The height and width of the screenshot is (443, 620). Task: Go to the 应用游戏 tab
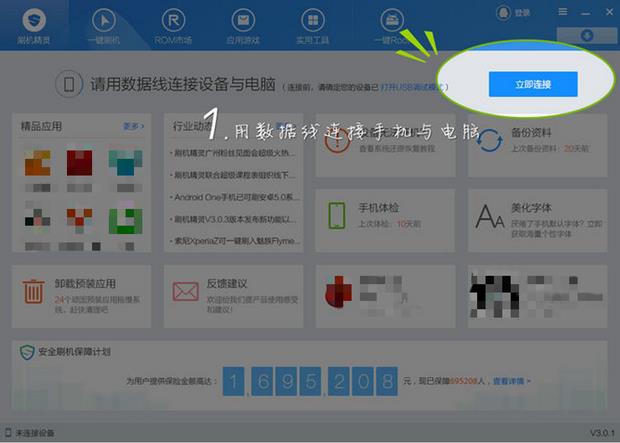pyautogui.click(x=243, y=26)
